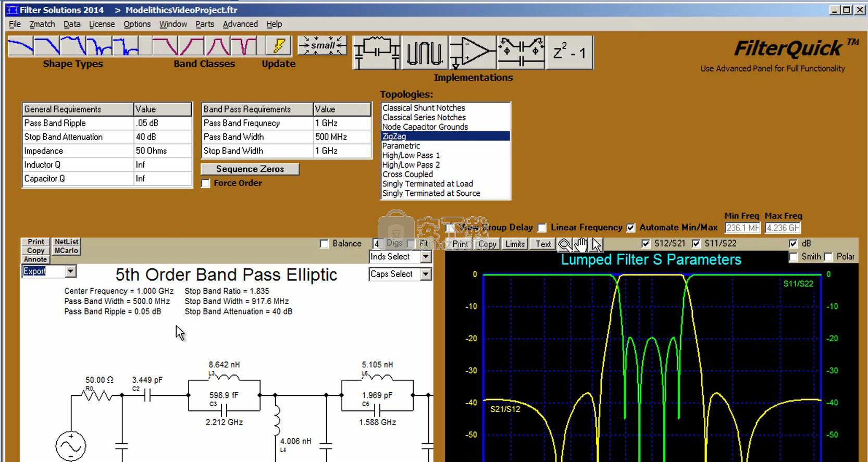Toggle the S12/S21 trace checkbox
868x462 pixels.
[646, 243]
